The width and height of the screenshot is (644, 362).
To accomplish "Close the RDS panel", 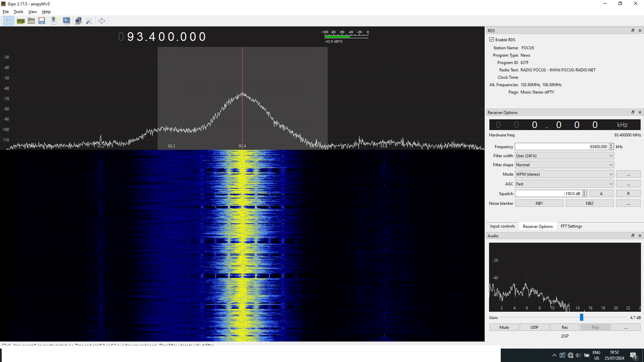I will 640,31.
